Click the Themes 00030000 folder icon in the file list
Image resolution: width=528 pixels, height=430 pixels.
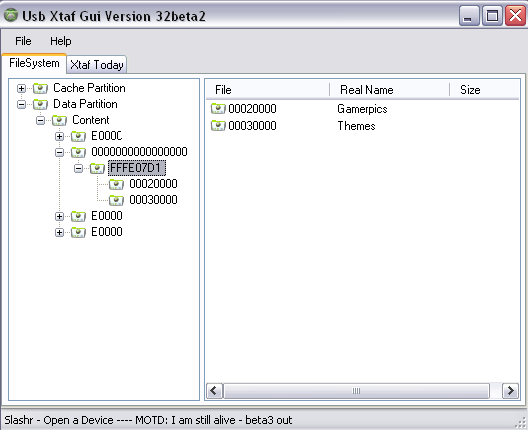[x=218, y=126]
